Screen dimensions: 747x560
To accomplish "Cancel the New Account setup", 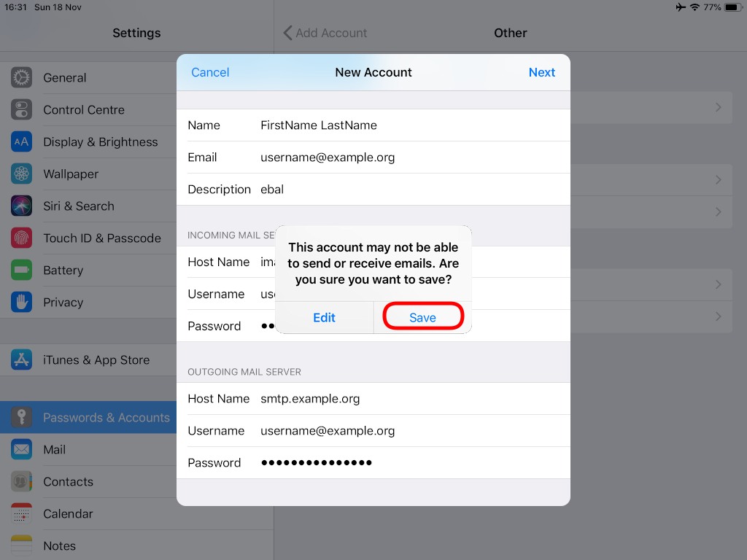I will click(x=210, y=72).
